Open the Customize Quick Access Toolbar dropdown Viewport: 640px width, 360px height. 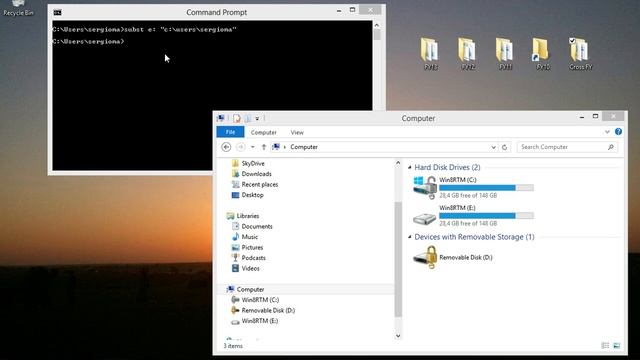[257, 119]
